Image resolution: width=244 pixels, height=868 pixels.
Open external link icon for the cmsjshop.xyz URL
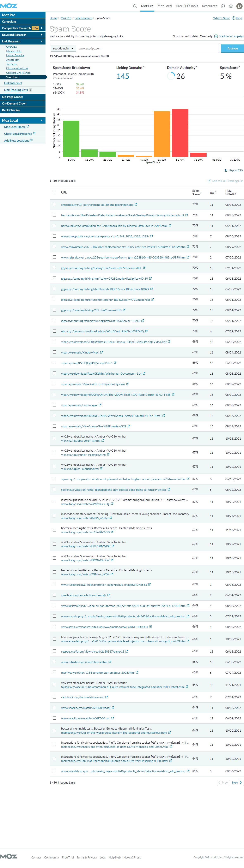[x=136, y=204]
